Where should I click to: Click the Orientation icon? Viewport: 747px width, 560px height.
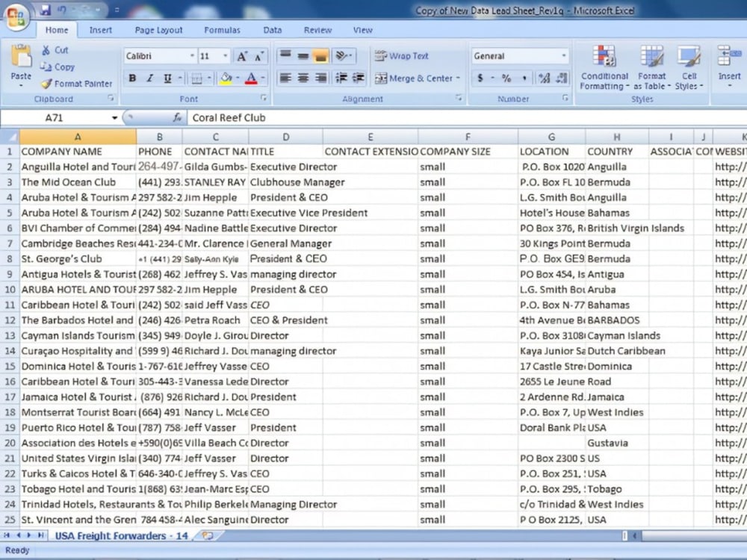click(x=343, y=56)
